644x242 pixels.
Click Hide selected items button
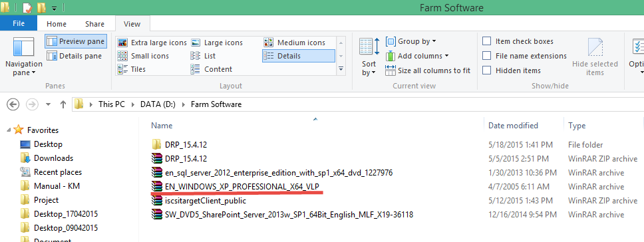click(x=595, y=57)
